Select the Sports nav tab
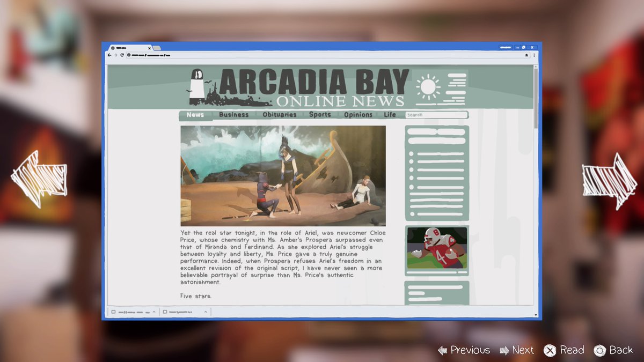The height and width of the screenshot is (362, 644). (x=320, y=115)
